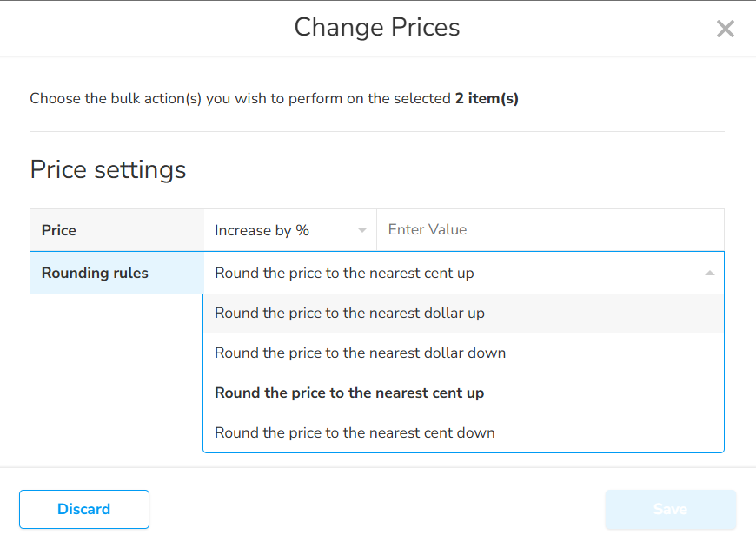Click the empty header area beside the title

point(148,28)
